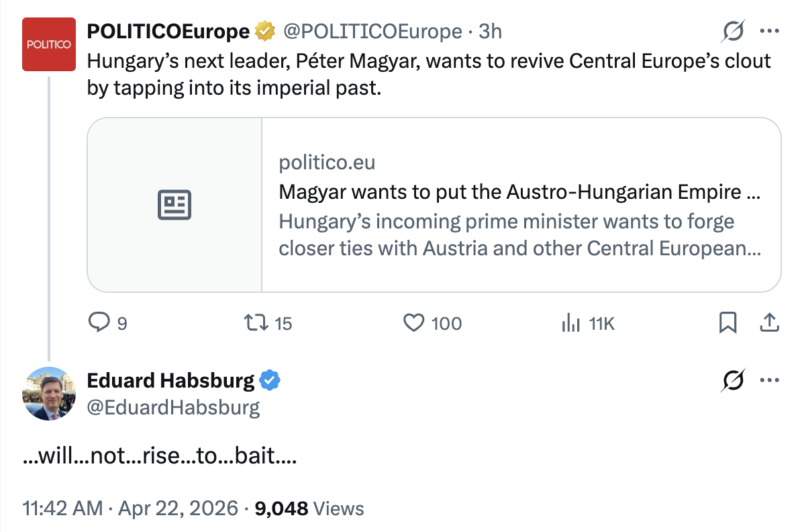Open more options on POLITICOEurope tweet
This screenshot has width=800, height=532.
770,31
